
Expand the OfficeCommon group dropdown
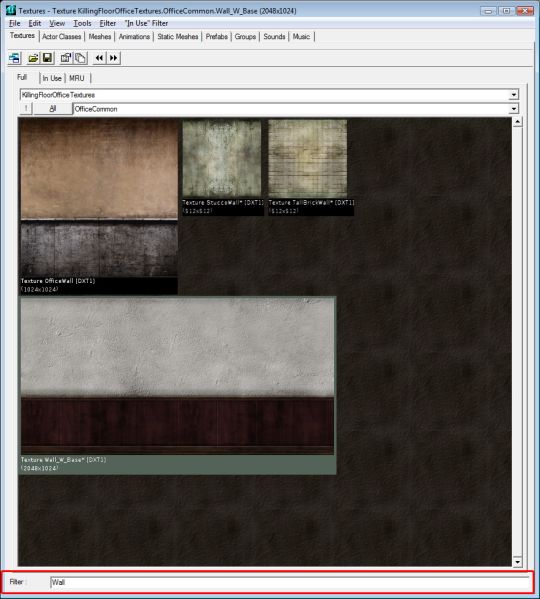pos(514,109)
